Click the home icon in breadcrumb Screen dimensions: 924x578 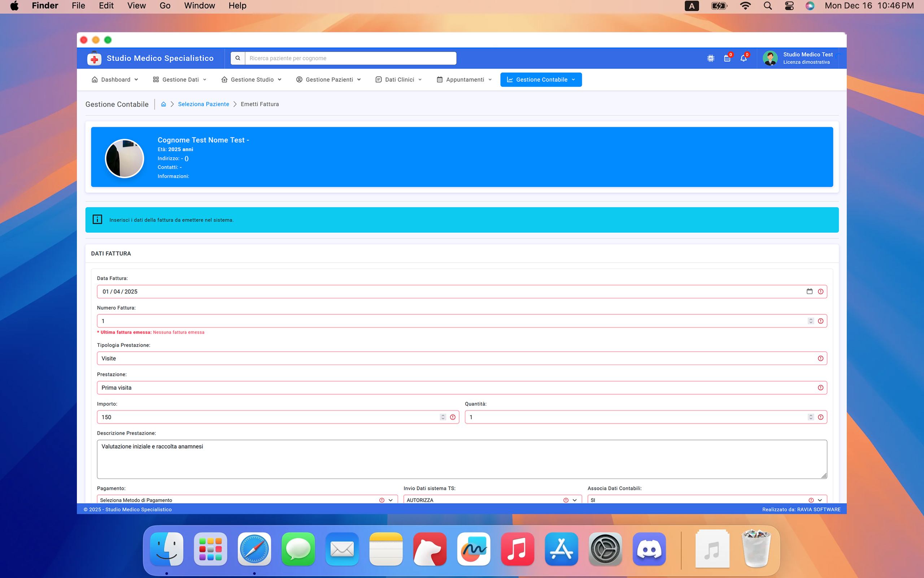tap(164, 104)
